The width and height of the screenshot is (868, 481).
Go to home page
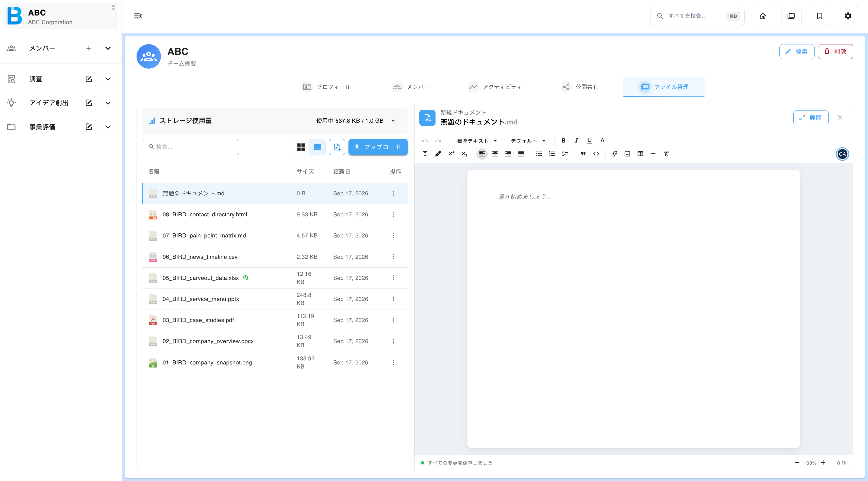pos(763,16)
